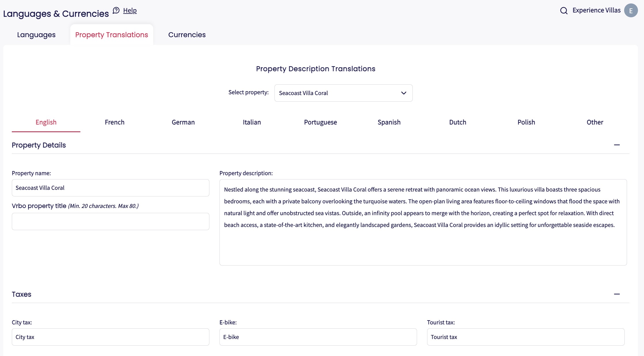The image size is (644, 356).
Task: Collapse the Taxes section
Action: 617,294
